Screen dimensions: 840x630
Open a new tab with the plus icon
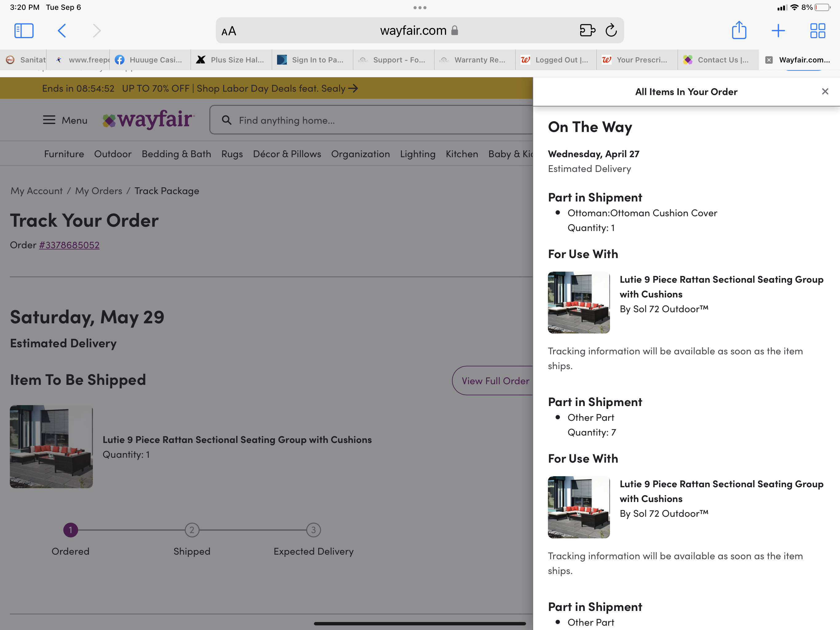pos(778,30)
